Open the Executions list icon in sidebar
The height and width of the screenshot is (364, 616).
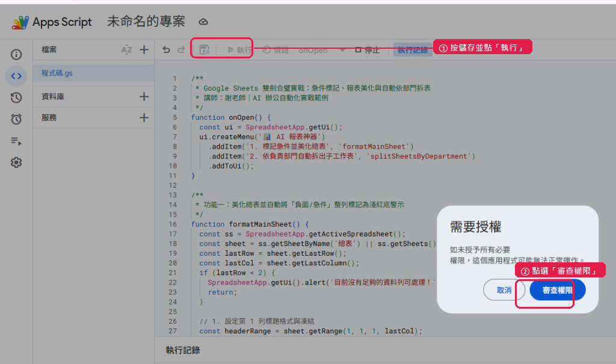16,141
